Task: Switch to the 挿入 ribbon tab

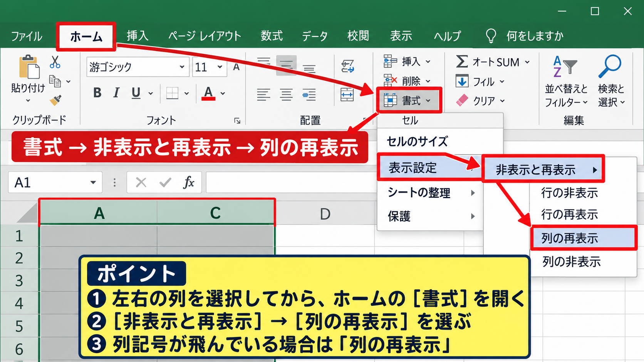Action: click(x=138, y=36)
